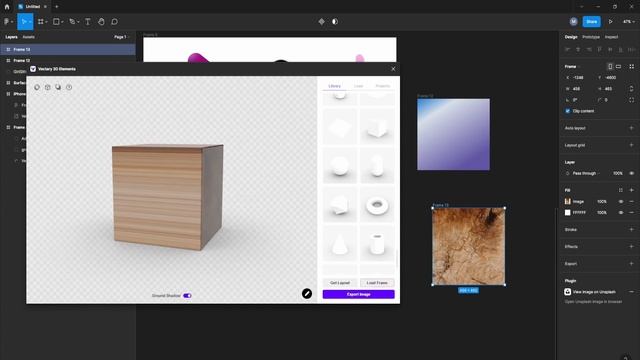Screen dimensions: 640x360
Task: Click the Mask contrast icon in toolbar
Action: tap(335, 22)
